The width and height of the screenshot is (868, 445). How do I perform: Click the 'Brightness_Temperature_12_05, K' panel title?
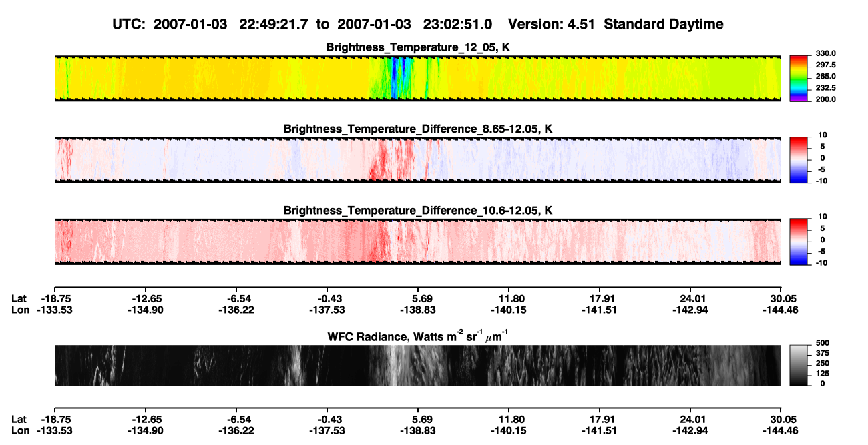[418, 47]
